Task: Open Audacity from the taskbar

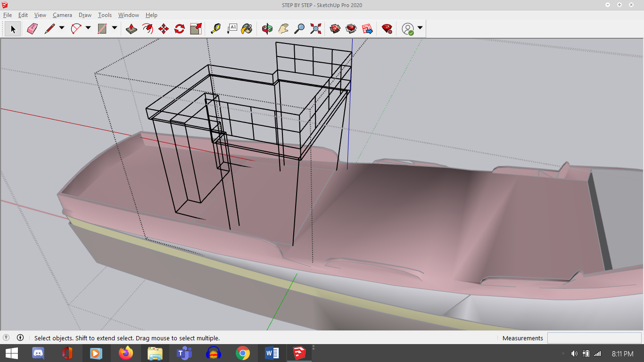Action: 214,353
